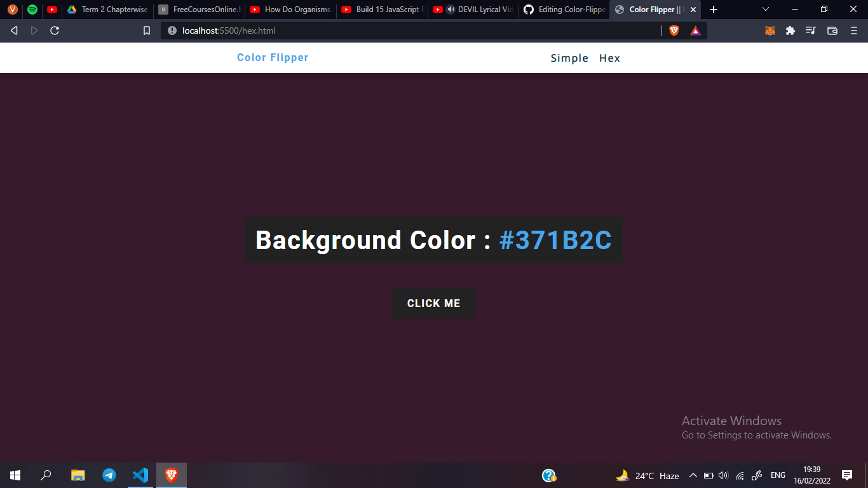This screenshot has height=488, width=868.
Task: Open File Explorer from taskbar
Action: coord(78,475)
